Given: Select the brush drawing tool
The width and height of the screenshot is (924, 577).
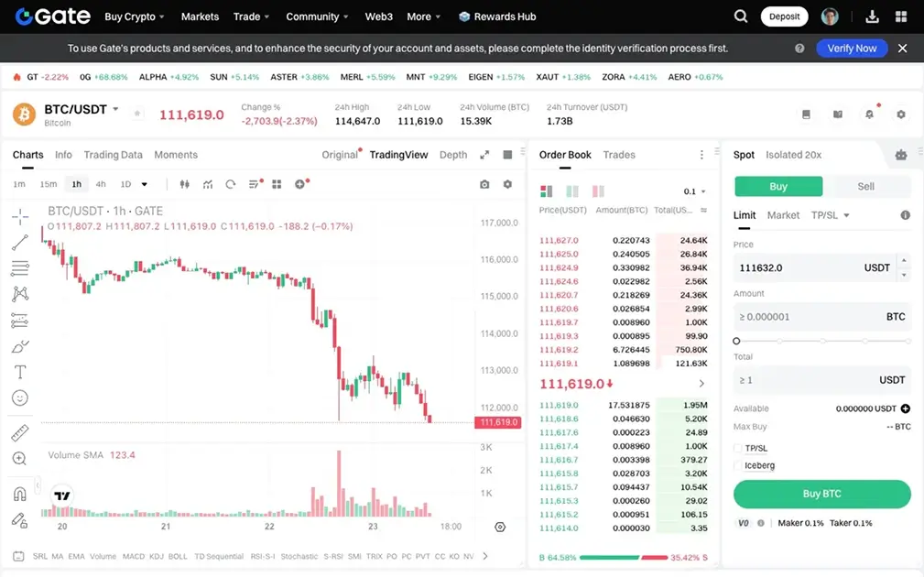Looking at the screenshot, I should [x=20, y=346].
